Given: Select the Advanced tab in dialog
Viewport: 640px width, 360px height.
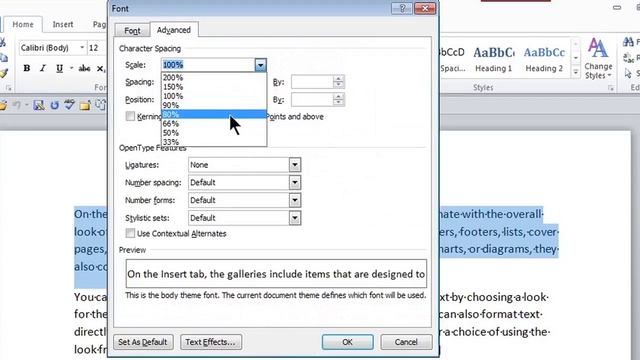Looking at the screenshot, I should 174,30.
